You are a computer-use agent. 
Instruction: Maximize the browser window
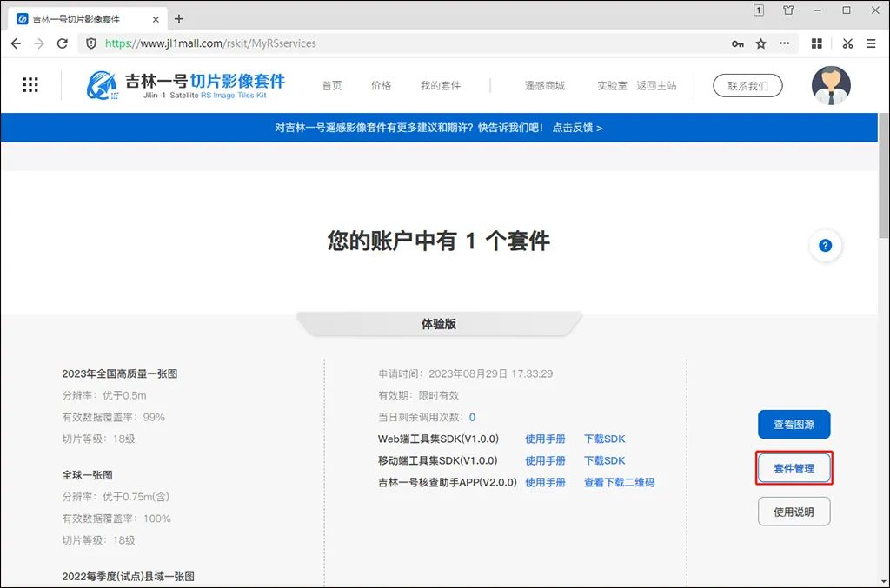[x=847, y=10]
